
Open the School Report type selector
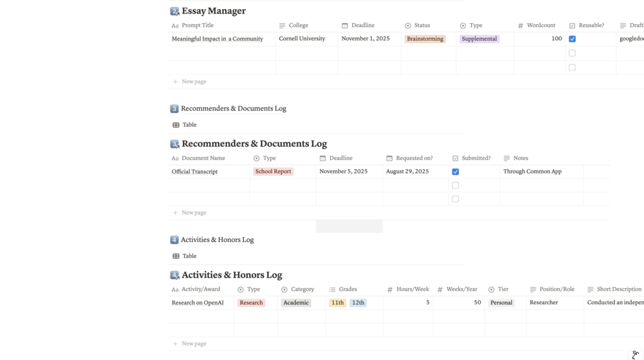point(273,172)
